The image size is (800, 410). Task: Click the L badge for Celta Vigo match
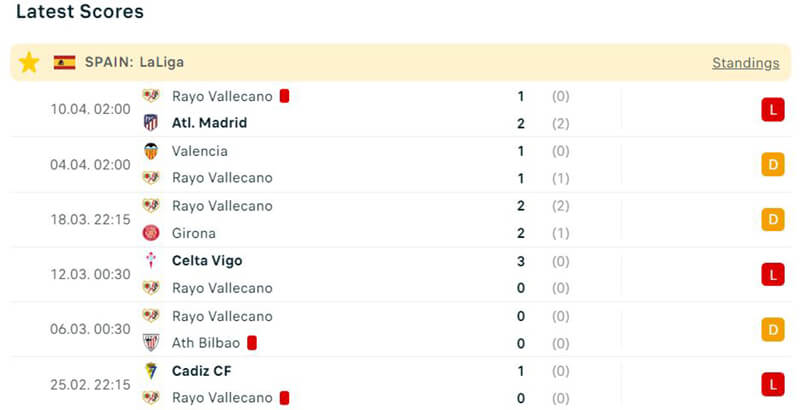tap(772, 274)
